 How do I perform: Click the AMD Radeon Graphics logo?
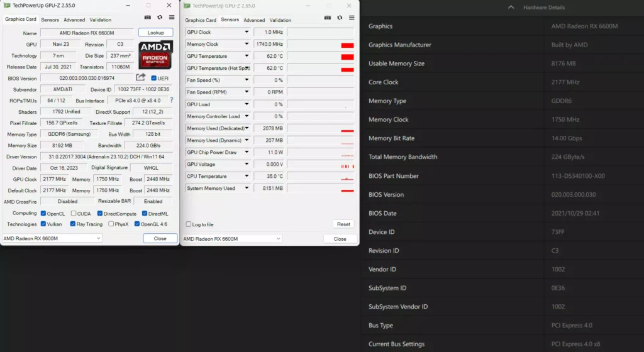[155, 55]
